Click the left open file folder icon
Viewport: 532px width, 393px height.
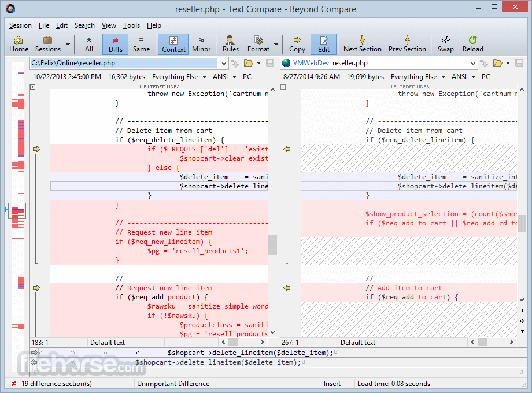pos(248,63)
